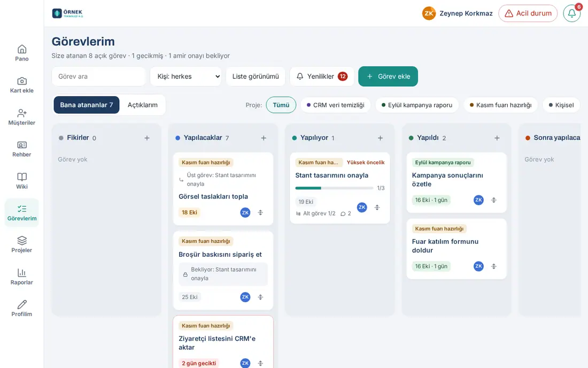
Task: Open the Kişi: herkes dropdown
Action: point(186,76)
